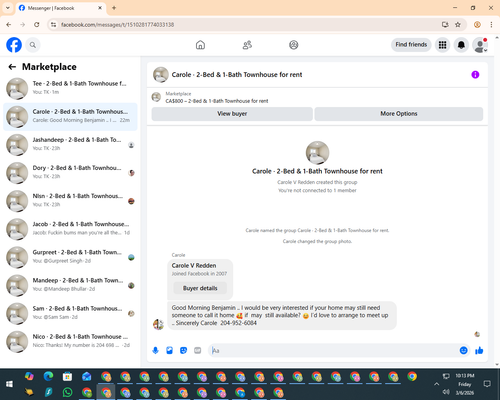Open the Windows Start menu
Image resolution: width=500 pixels, height=400 pixels.
[9, 384]
